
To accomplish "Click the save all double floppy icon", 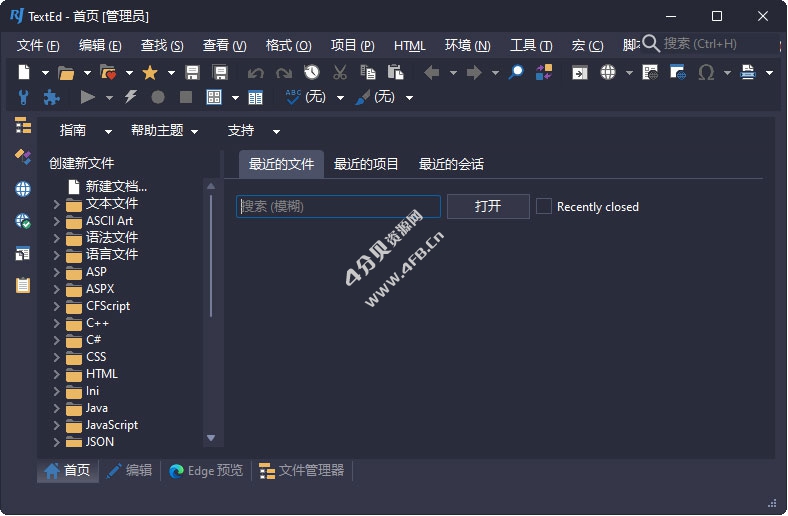I will coord(220,73).
